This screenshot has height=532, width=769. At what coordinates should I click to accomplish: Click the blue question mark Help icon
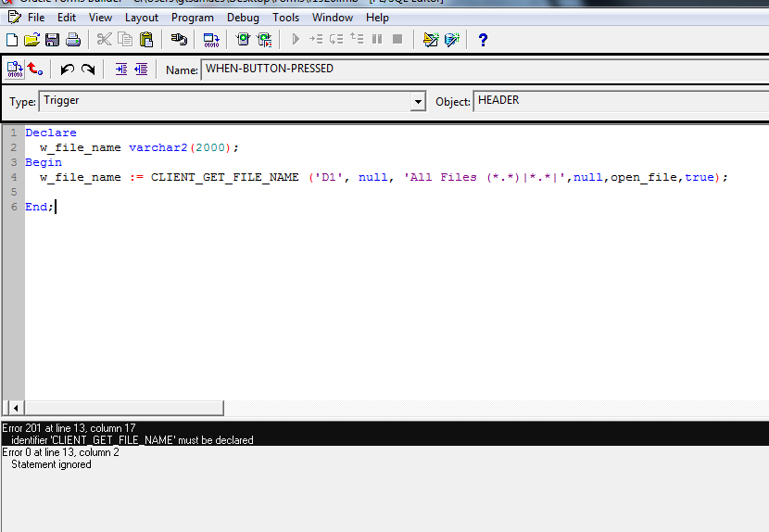483,40
